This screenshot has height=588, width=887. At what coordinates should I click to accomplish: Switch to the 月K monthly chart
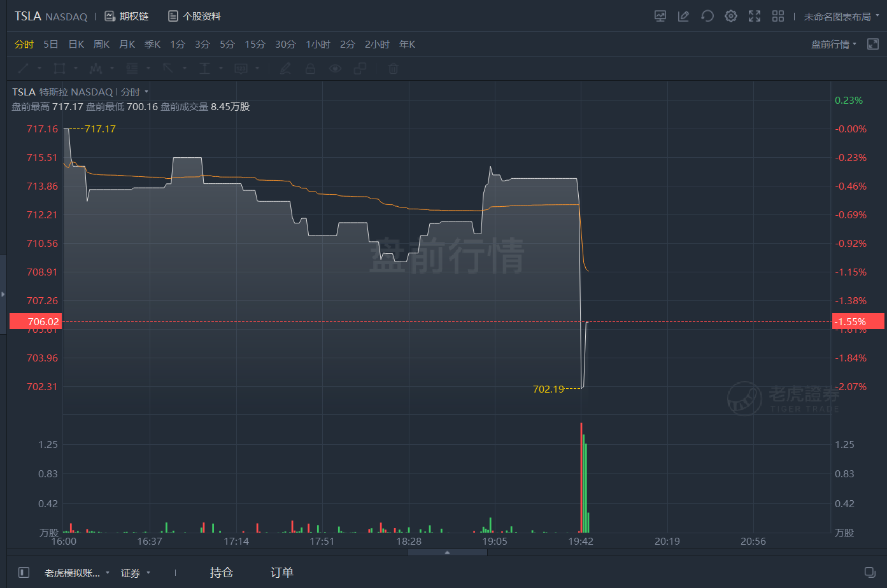click(127, 44)
